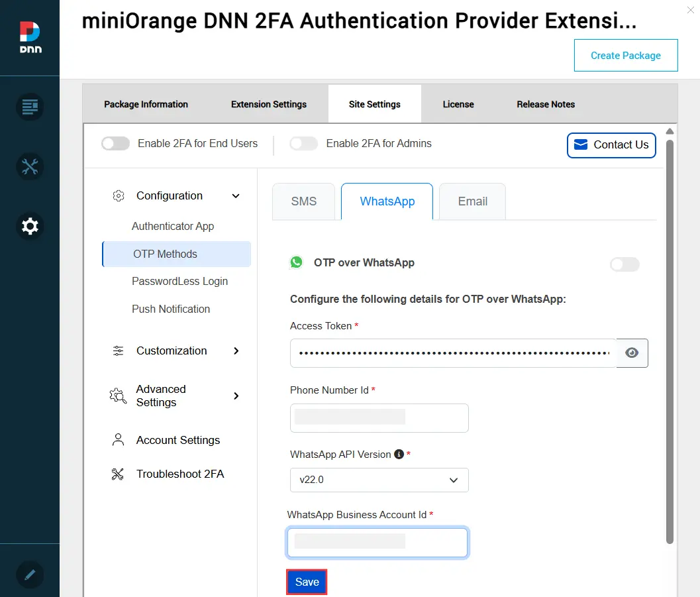Toggle Enable 2FA for Admins

(303, 143)
